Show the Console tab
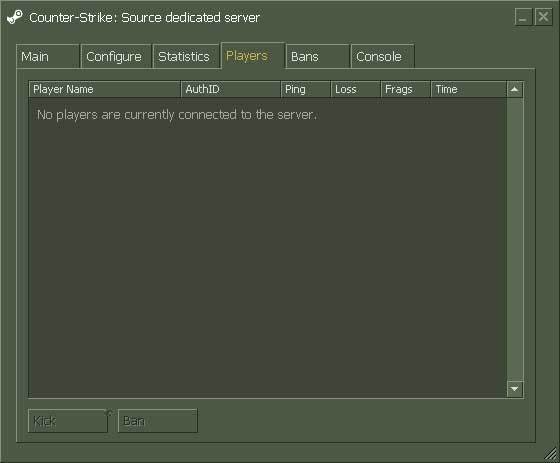This screenshot has height=463, width=560. [x=382, y=56]
